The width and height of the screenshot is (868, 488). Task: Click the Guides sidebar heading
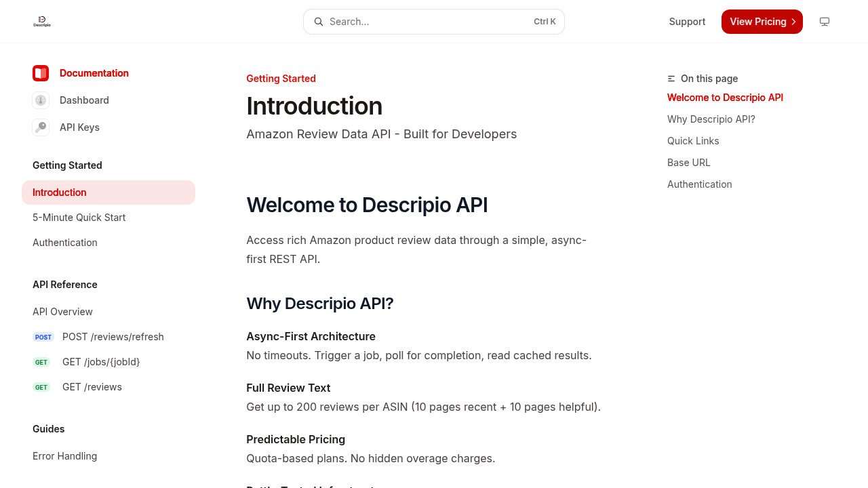(x=49, y=429)
